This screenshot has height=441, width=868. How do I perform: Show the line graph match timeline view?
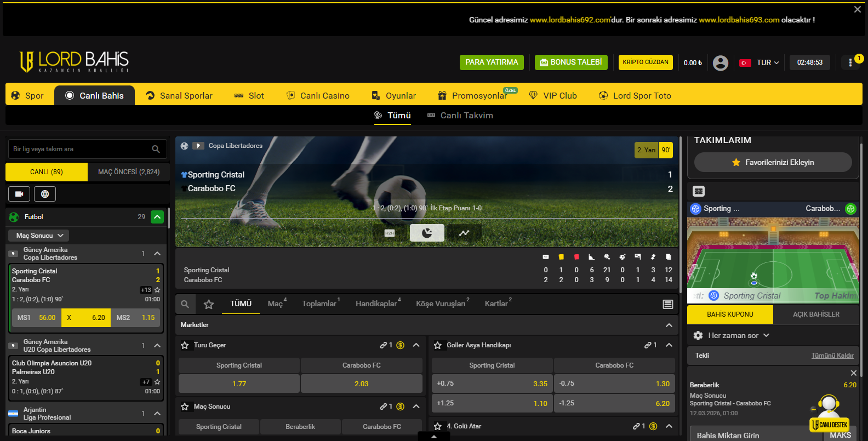pyautogui.click(x=464, y=233)
